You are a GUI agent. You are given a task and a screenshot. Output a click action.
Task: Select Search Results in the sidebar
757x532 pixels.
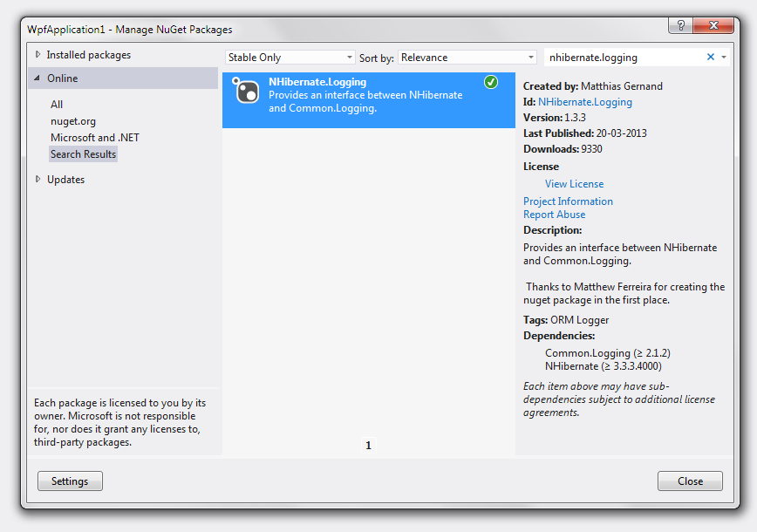tap(84, 154)
